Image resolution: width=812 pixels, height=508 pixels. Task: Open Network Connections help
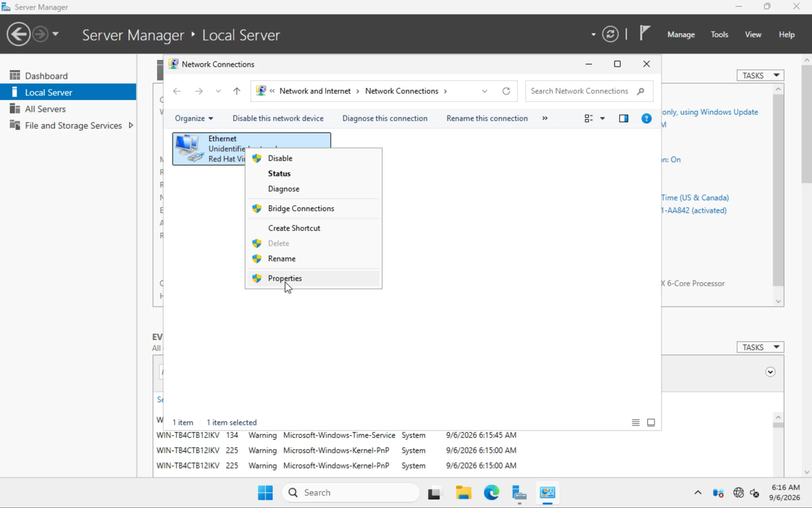click(646, 118)
